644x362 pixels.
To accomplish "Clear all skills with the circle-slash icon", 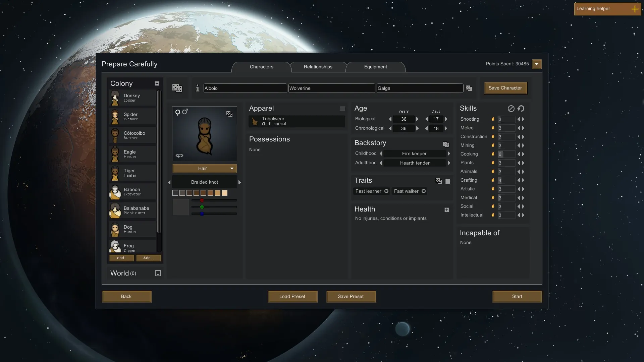I will pos(511,109).
